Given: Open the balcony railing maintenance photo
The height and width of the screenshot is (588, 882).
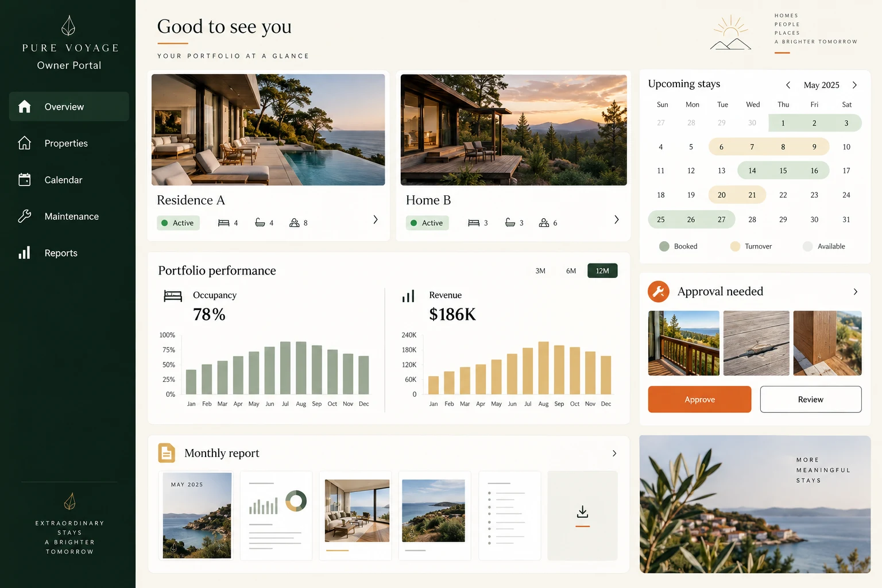Looking at the screenshot, I should 684,343.
